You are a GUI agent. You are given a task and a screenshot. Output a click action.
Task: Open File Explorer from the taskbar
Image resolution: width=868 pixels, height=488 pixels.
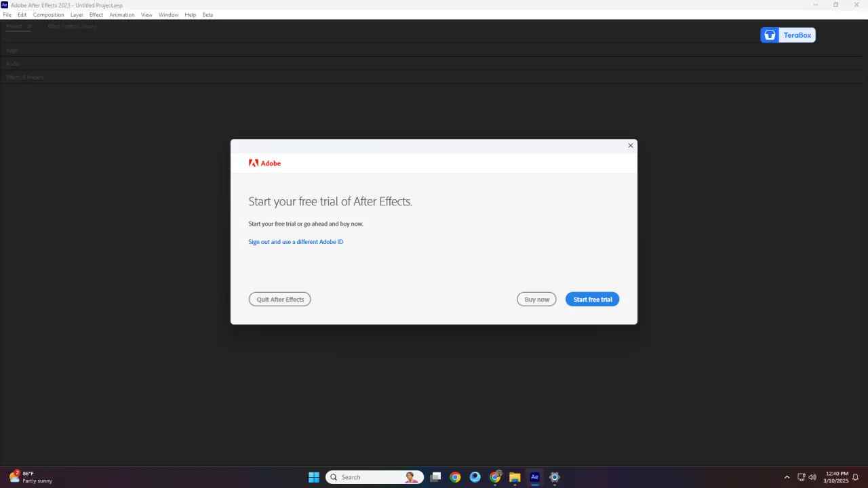[x=515, y=477]
